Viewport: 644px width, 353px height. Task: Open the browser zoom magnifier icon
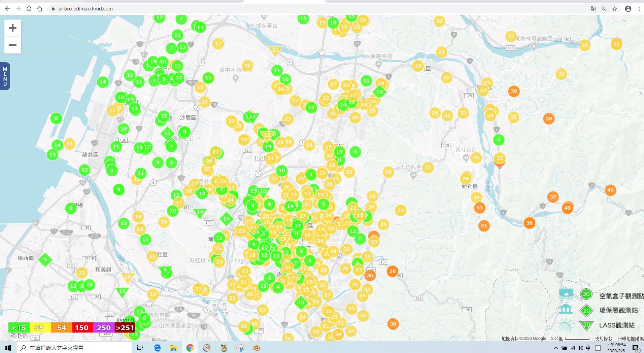(x=604, y=9)
